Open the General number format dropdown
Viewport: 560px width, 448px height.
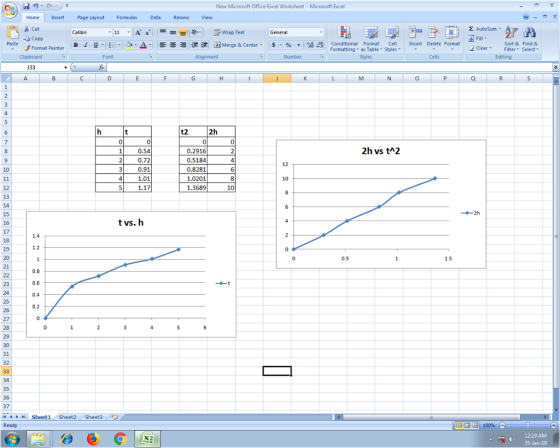pyautogui.click(x=321, y=33)
